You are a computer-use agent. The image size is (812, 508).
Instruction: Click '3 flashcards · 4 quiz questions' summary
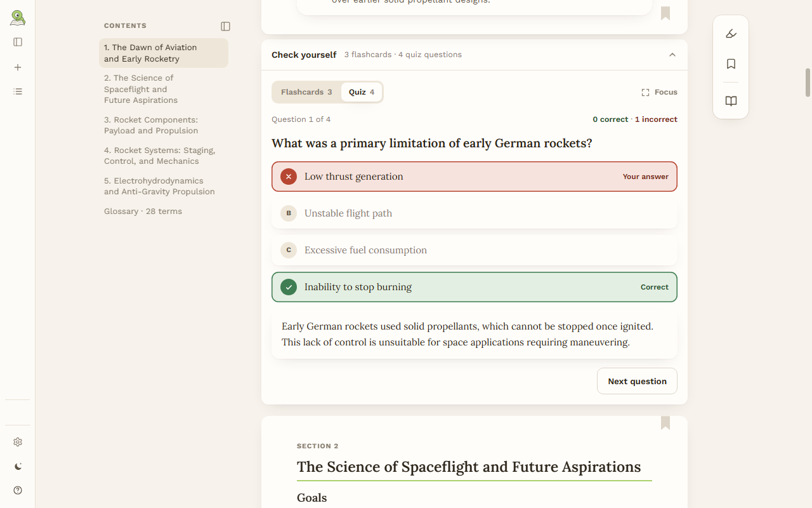[403, 55]
